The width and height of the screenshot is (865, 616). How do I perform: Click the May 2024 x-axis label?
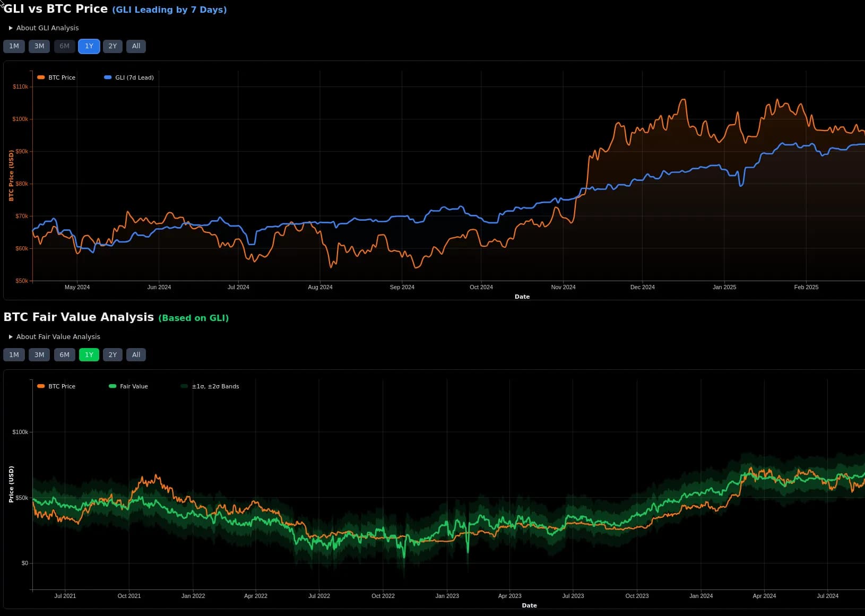[77, 287]
